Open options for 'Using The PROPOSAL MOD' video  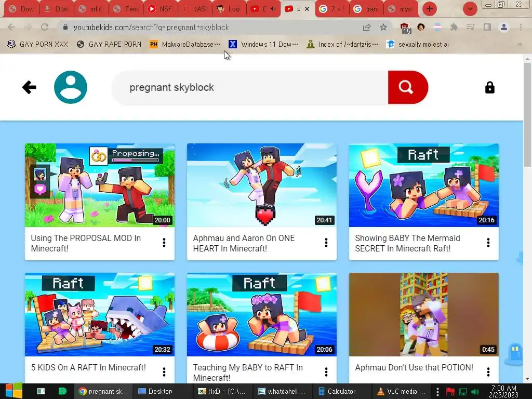(x=164, y=243)
